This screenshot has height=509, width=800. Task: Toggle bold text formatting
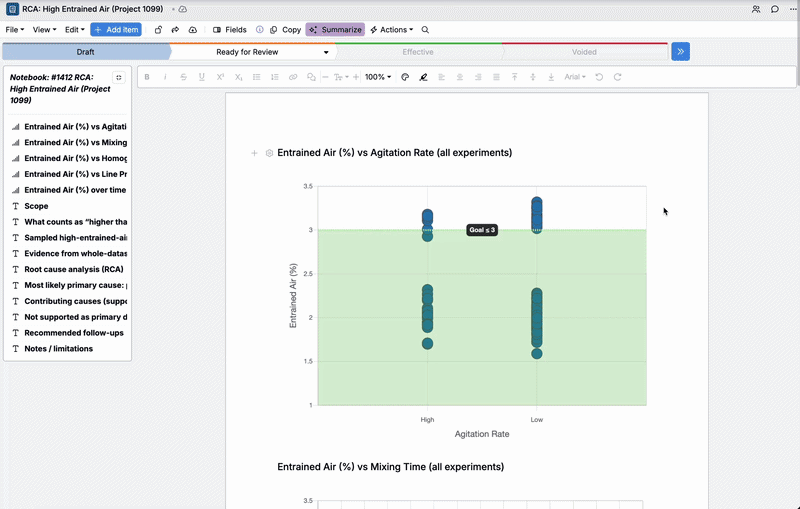coord(147,77)
